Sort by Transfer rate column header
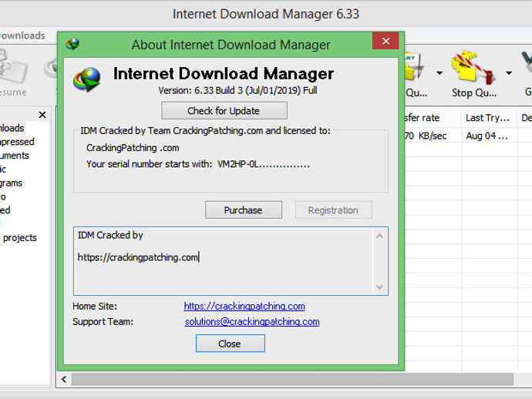The height and width of the screenshot is (399, 532). [433, 118]
